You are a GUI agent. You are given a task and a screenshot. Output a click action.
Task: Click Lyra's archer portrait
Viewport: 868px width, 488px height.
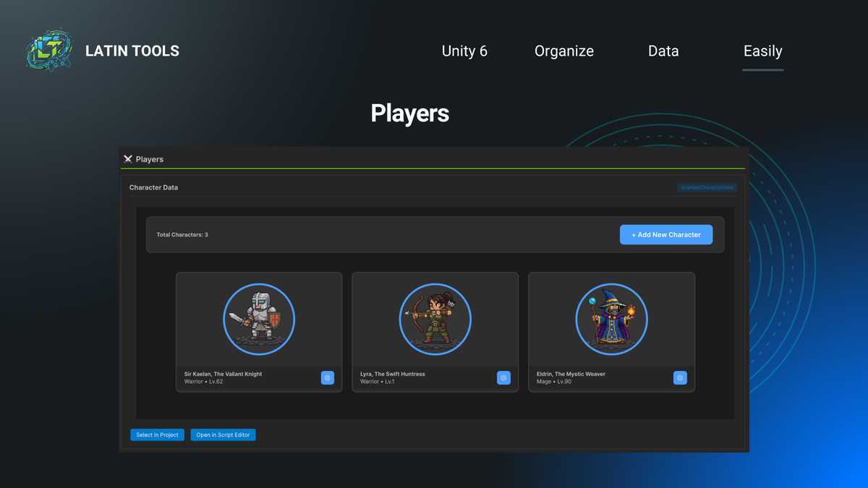coord(435,319)
